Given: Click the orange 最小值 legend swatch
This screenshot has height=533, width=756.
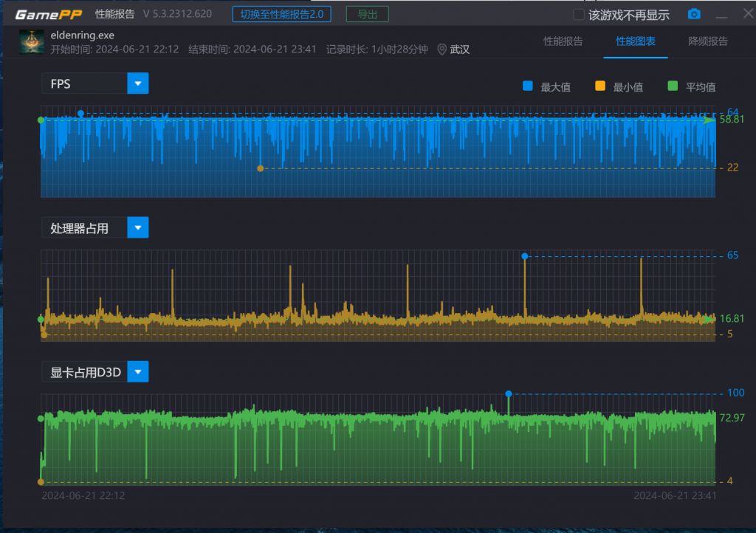Looking at the screenshot, I should click(x=600, y=86).
